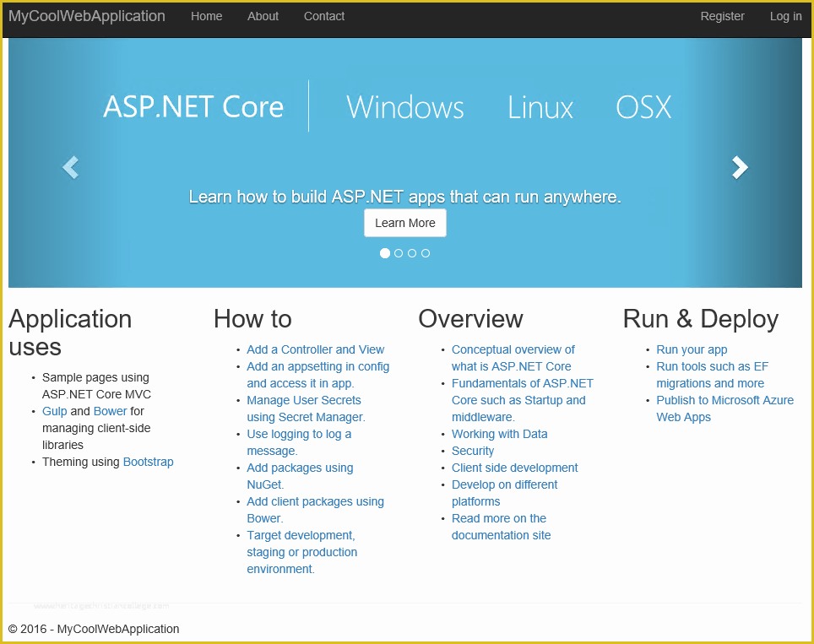Click the Overview heading
Screen dimensions: 814x644
tap(471, 319)
